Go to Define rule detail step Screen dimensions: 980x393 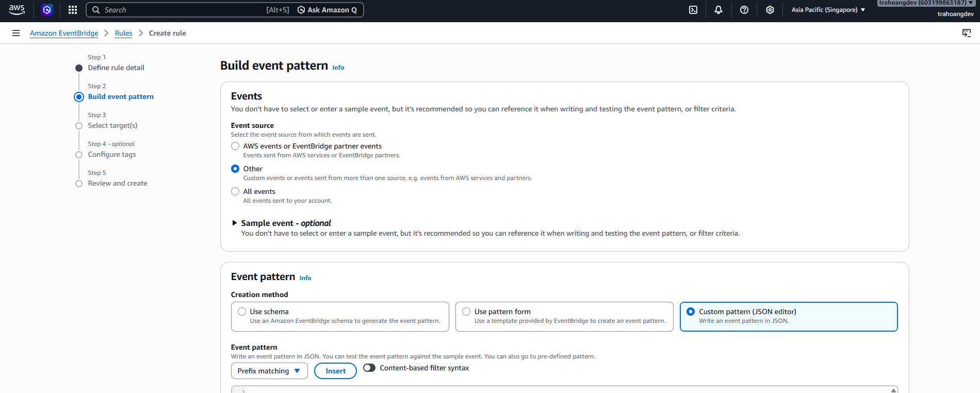tap(116, 68)
